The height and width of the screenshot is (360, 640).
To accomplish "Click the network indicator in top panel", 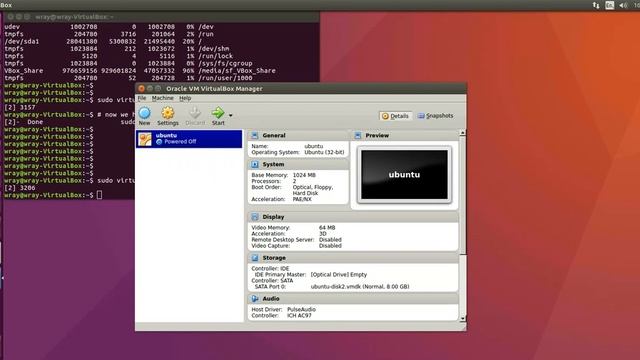I will pos(596,5).
